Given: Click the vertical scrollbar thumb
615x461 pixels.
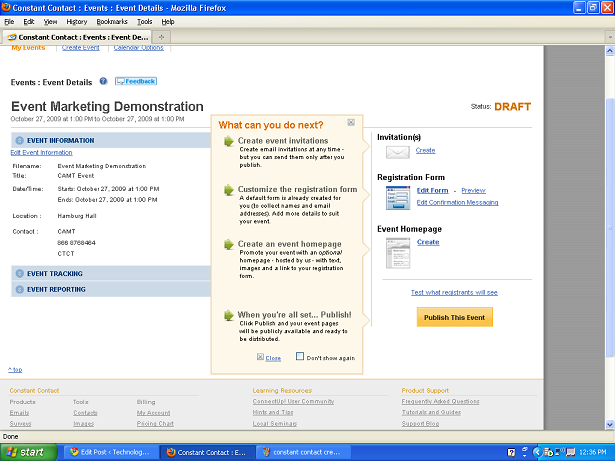Looking at the screenshot, I should (610, 226).
